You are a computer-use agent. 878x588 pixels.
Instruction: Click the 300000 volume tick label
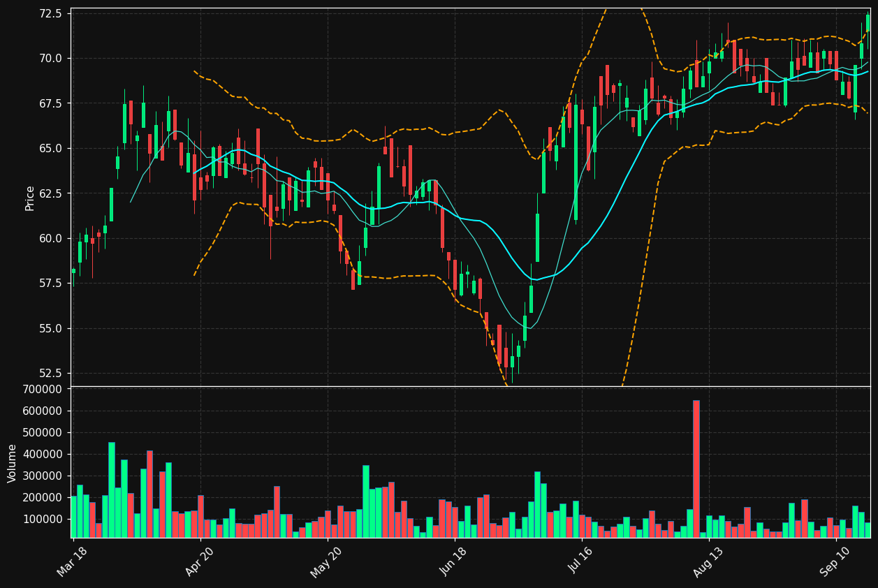[43, 476]
